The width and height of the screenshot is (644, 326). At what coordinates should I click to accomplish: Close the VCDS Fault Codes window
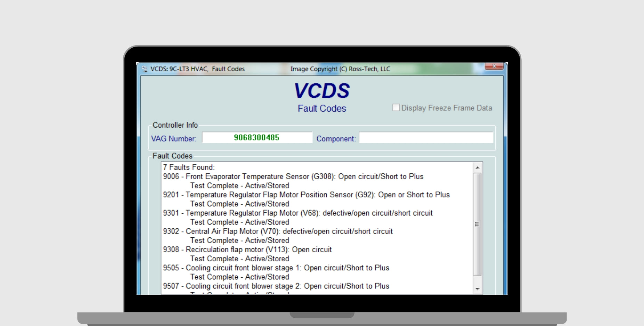pyautogui.click(x=494, y=66)
